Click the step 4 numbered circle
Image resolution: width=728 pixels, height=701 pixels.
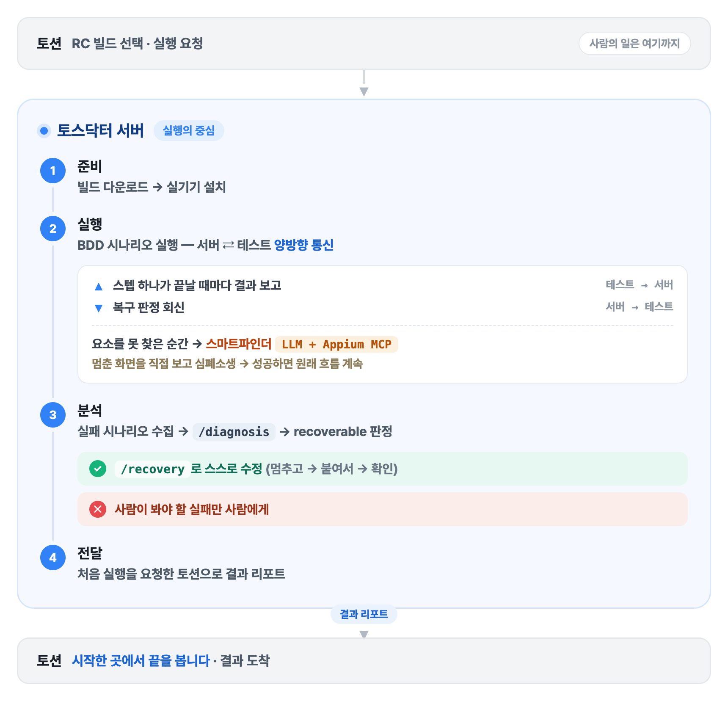tap(53, 557)
